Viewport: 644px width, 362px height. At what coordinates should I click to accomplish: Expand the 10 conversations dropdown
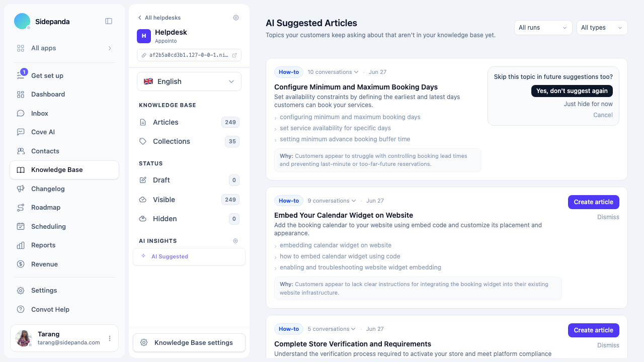[333, 72]
